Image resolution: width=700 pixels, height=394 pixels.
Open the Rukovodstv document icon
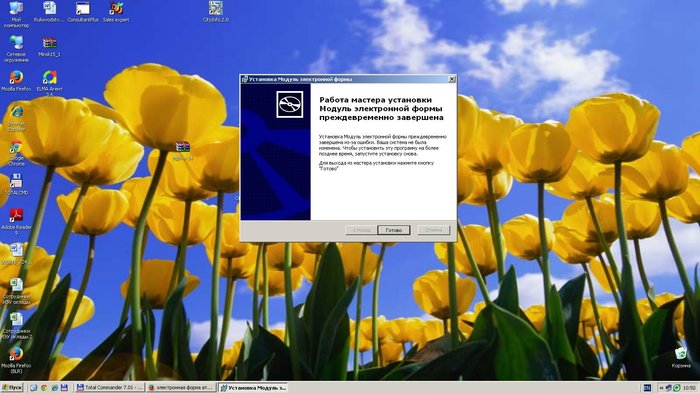click(50, 12)
